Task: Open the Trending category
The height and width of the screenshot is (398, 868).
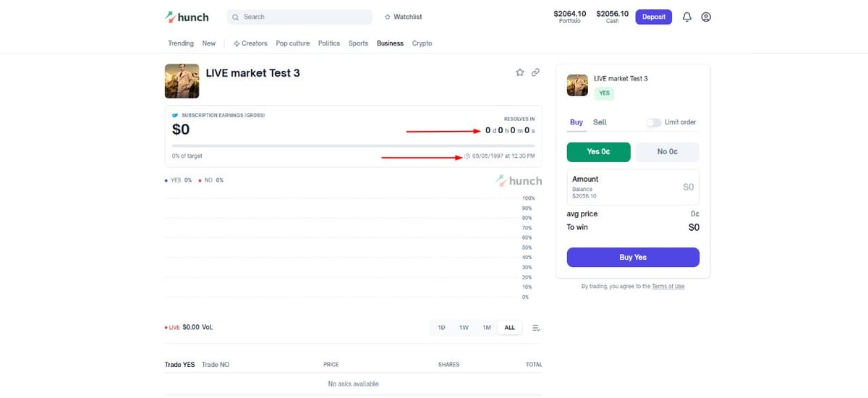Action: click(181, 43)
